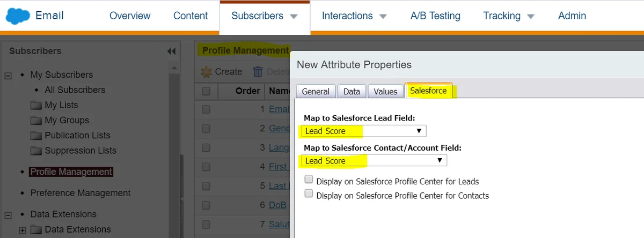
Task: Switch to the Values tab
Action: pos(385,91)
